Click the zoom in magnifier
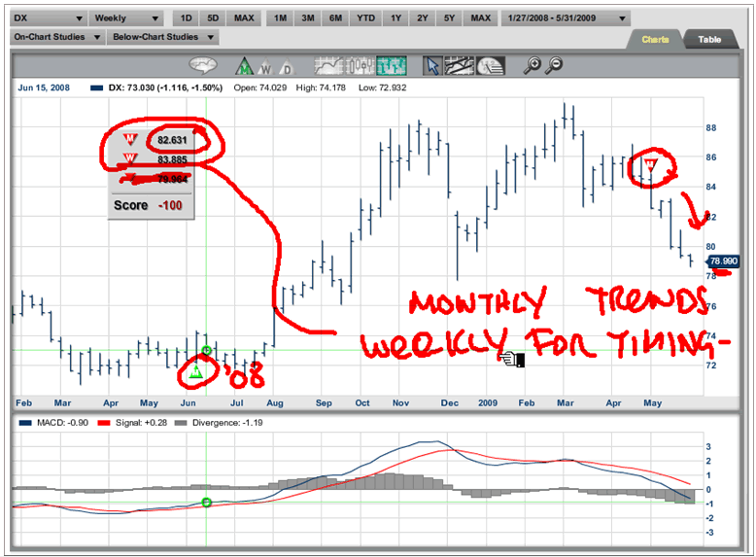The image size is (756, 557). point(533,66)
